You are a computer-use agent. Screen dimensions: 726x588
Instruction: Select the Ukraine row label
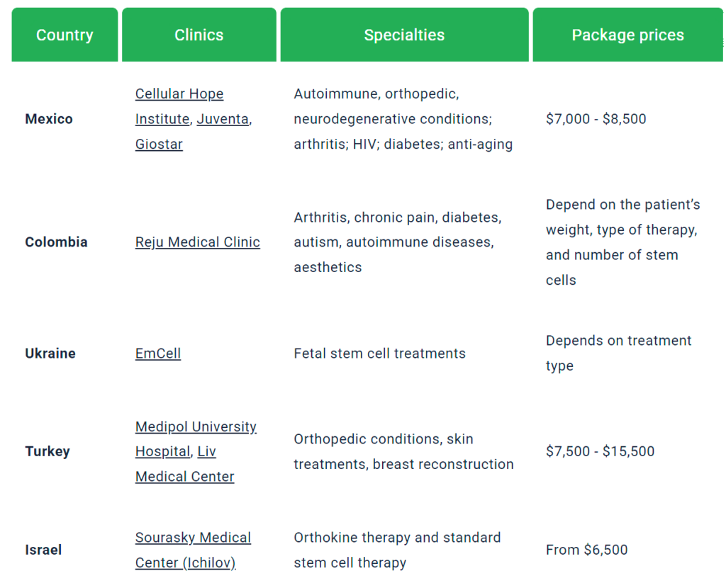point(50,354)
